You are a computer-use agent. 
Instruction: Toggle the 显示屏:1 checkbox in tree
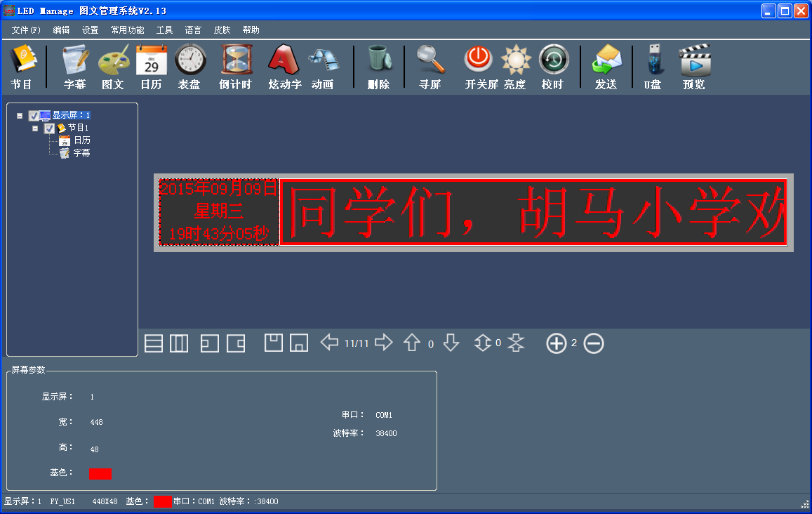click(34, 116)
